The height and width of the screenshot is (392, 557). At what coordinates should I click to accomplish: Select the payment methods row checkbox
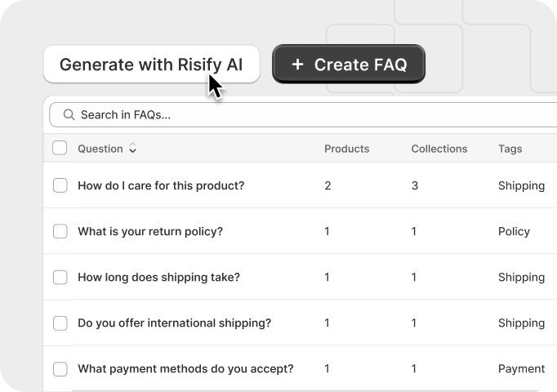click(60, 368)
